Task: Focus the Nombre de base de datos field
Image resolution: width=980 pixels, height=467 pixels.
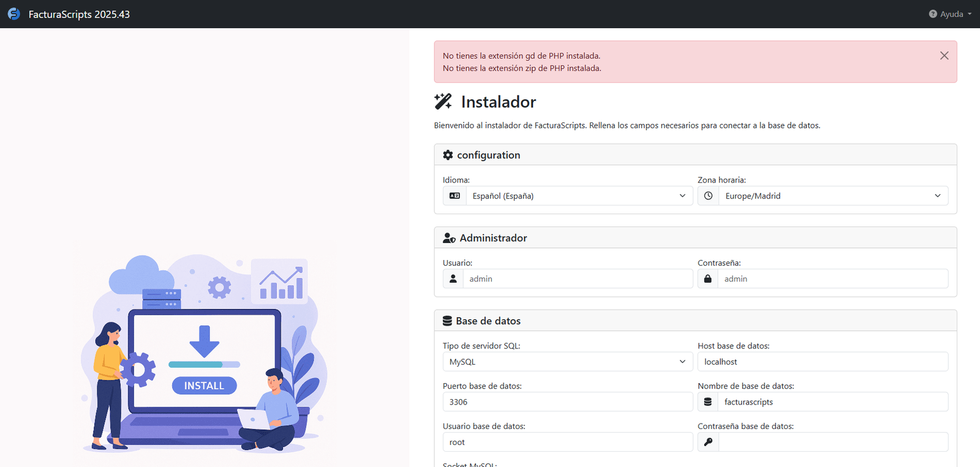Action: point(833,402)
